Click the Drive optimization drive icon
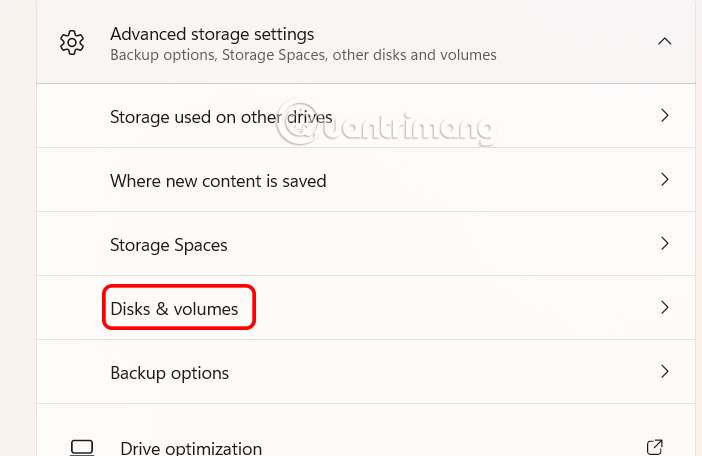Image resolution: width=702 pixels, height=456 pixels. pos(81,447)
